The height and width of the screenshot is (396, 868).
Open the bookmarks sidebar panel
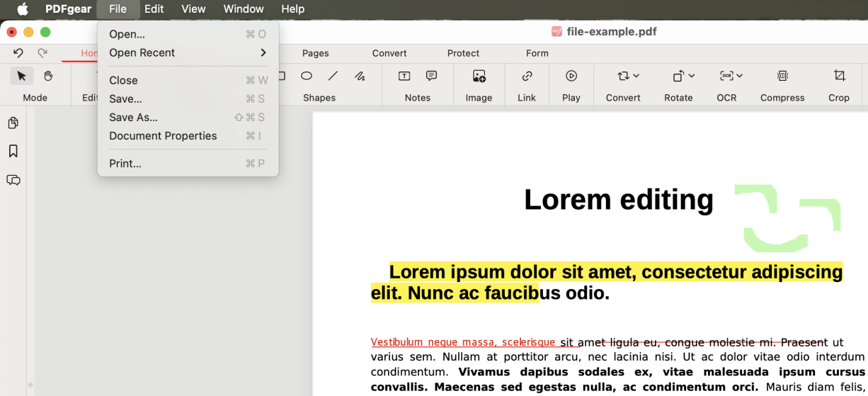13,152
